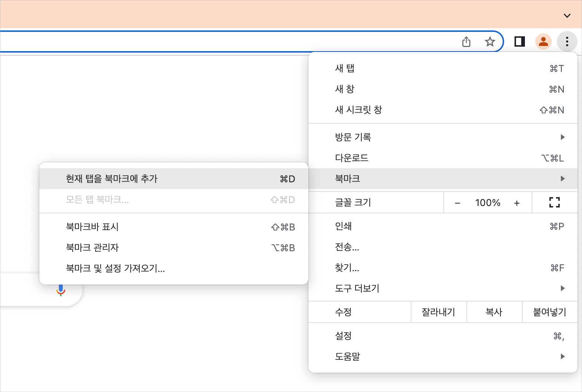Expand the 북마크 submenu entry
582x392 pixels.
point(443,179)
